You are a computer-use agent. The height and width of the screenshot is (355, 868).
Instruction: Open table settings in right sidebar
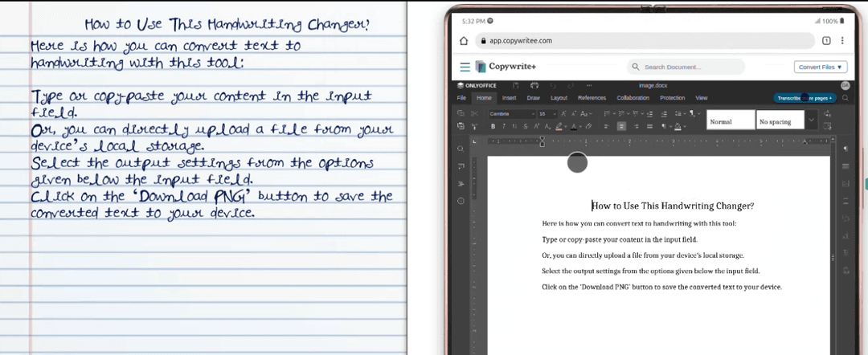point(845,166)
